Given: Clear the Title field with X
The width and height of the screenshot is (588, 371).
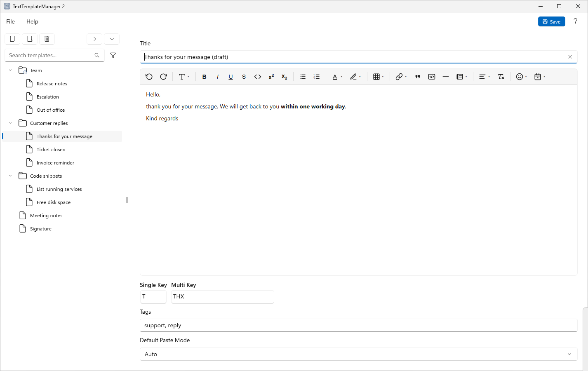Looking at the screenshot, I should 570,57.
